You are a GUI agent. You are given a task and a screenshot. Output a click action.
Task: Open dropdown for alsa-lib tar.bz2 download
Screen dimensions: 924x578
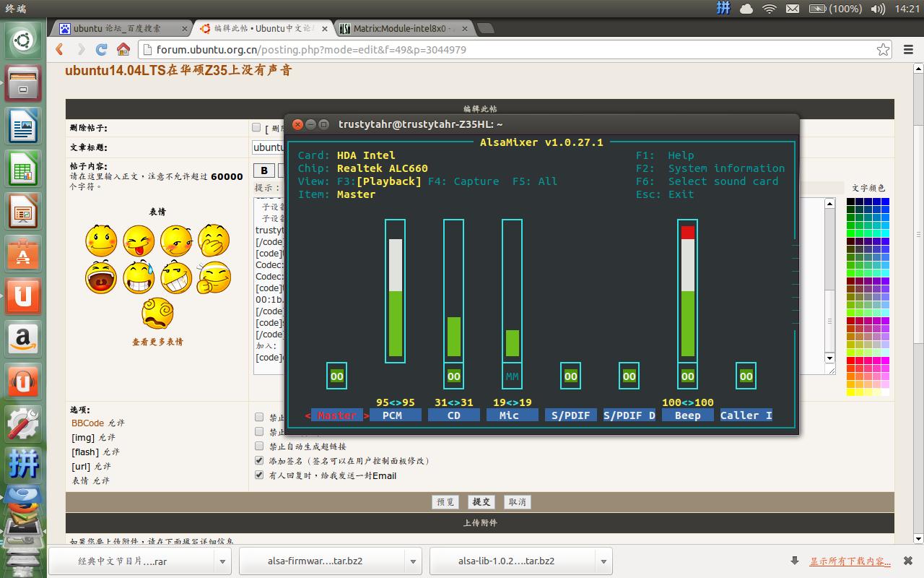point(603,561)
